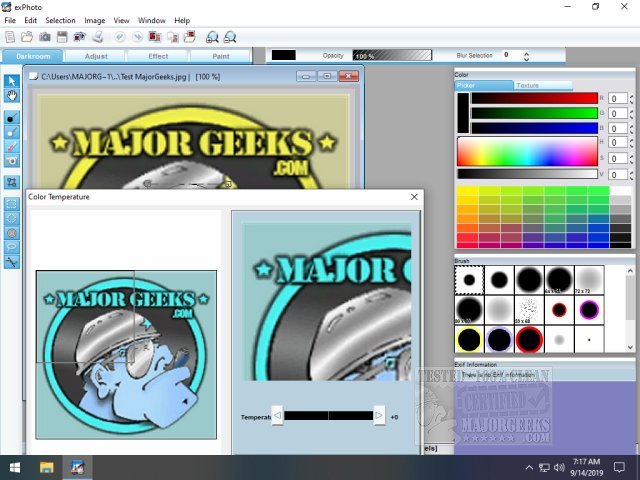640x480 pixels.
Task: Increase temperature with right arrow button
Action: click(x=379, y=416)
